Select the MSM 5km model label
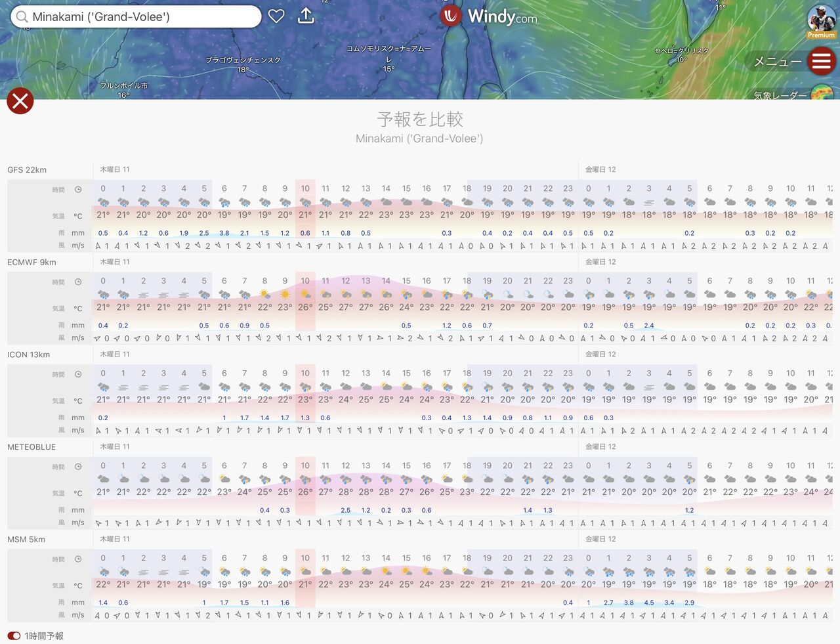The image size is (840, 644). coord(26,540)
